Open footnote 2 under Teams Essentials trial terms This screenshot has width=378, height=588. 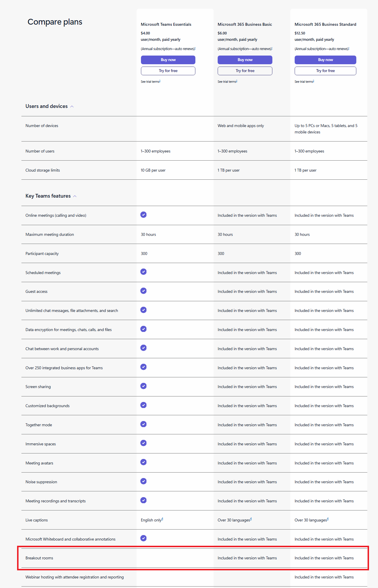160,81
